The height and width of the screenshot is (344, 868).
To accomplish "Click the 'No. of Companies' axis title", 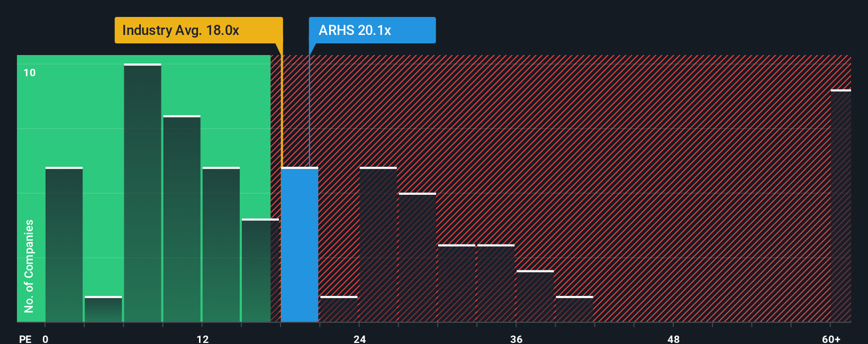I will click(x=29, y=266).
